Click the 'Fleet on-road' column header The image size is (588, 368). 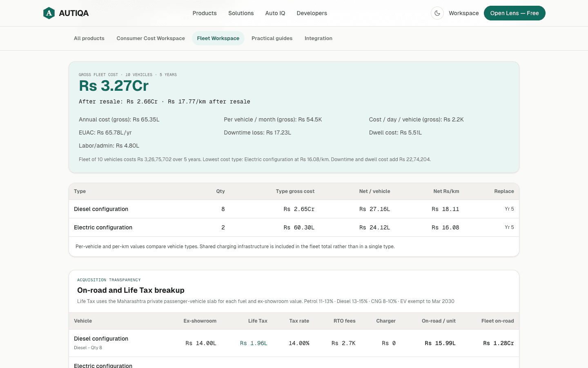[x=498, y=321]
